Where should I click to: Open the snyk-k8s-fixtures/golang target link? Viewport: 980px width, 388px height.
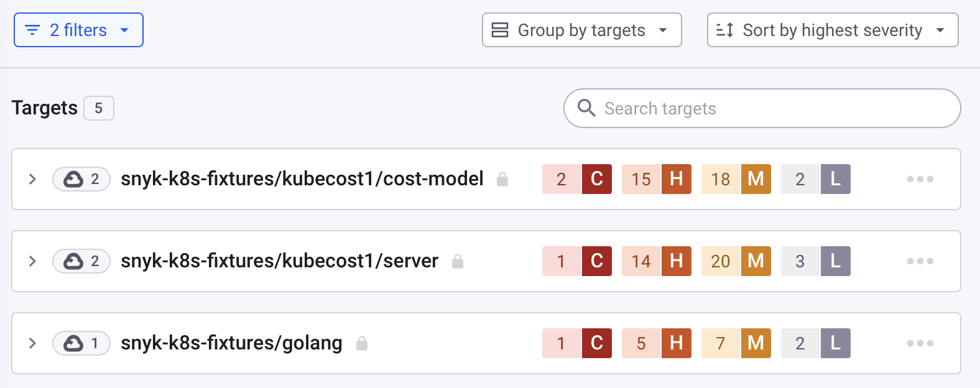[231, 343]
